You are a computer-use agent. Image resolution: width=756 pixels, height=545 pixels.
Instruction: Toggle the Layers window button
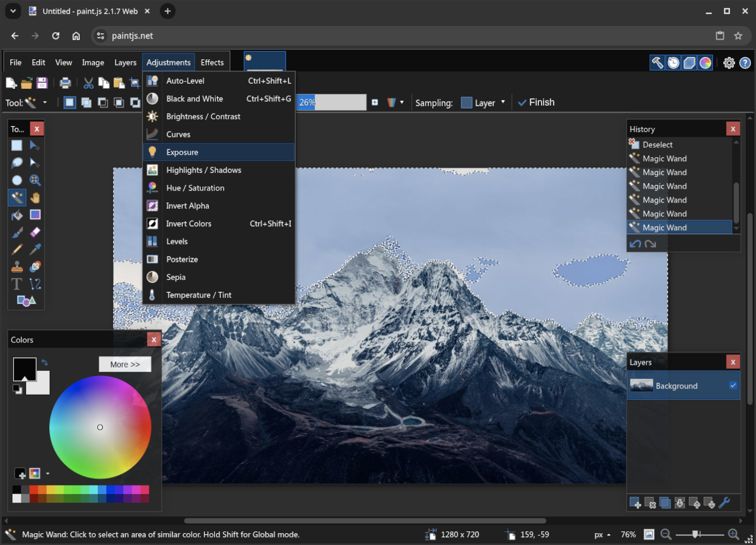tap(689, 63)
